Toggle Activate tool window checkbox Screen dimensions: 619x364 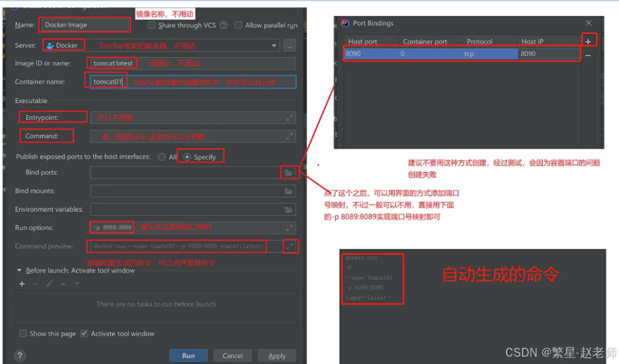tap(84, 334)
